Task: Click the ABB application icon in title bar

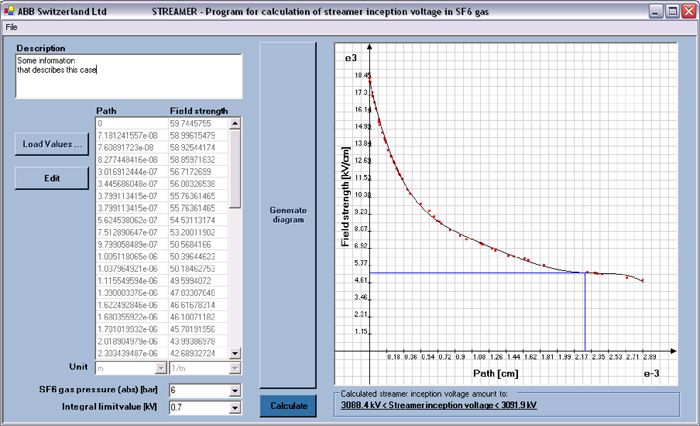Action: click(8, 11)
